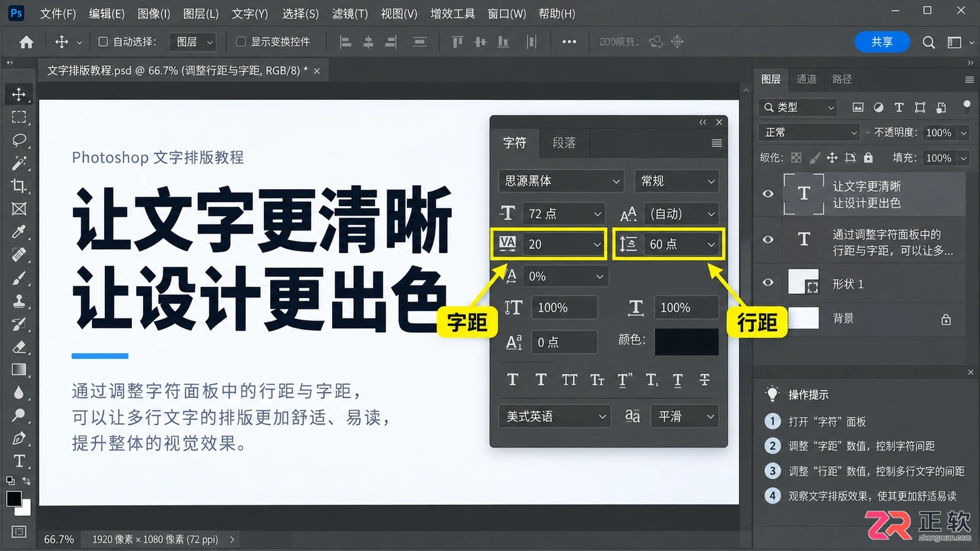980x551 pixels.
Task: Close the 文字排版教程.psd document tab
Action: click(x=316, y=70)
